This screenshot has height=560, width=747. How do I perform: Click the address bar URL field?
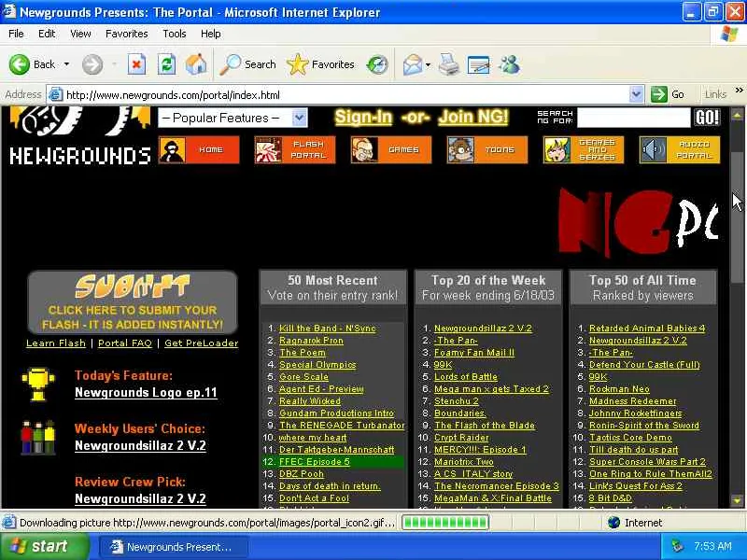(x=346, y=94)
